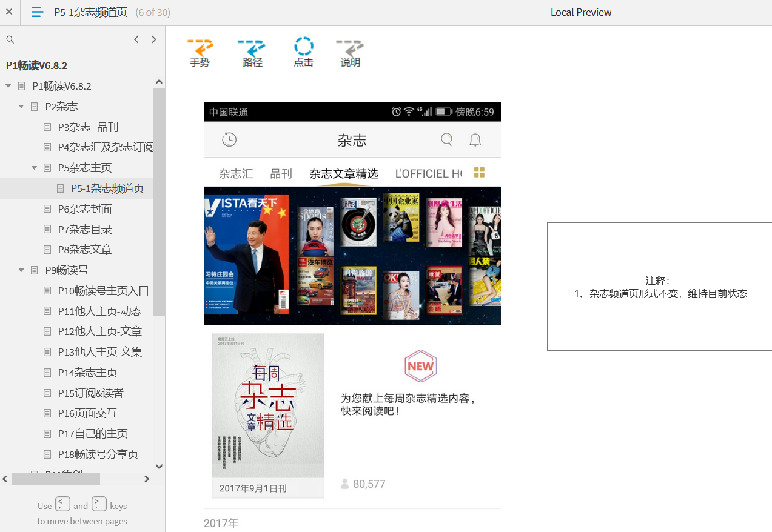Open page P4杂志汇及杂志订阅
The width and height of the screenshot is (772, 532).
(105, 147)
